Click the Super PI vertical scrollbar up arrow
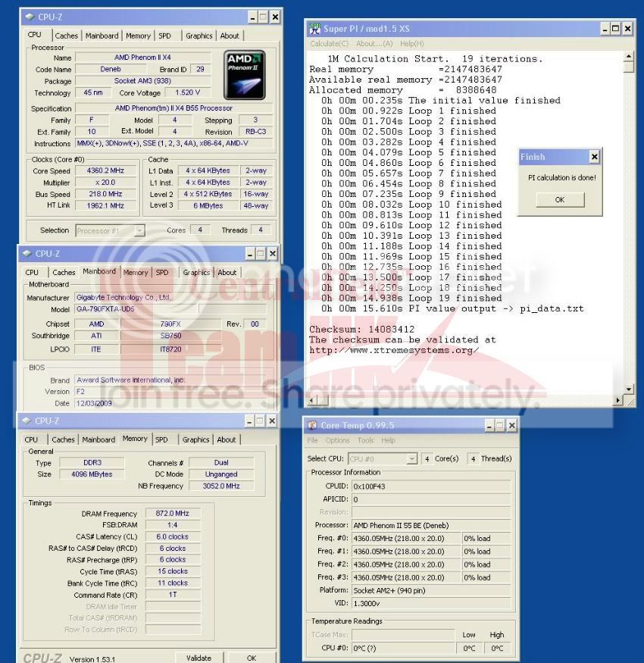Image resolution: width=644 pixels, height=663 pixels. [628, 57]
